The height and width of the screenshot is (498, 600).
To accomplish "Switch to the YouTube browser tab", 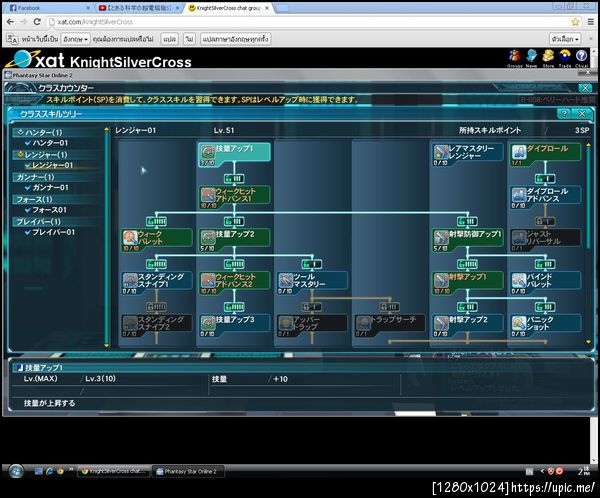I will [139, 8].
